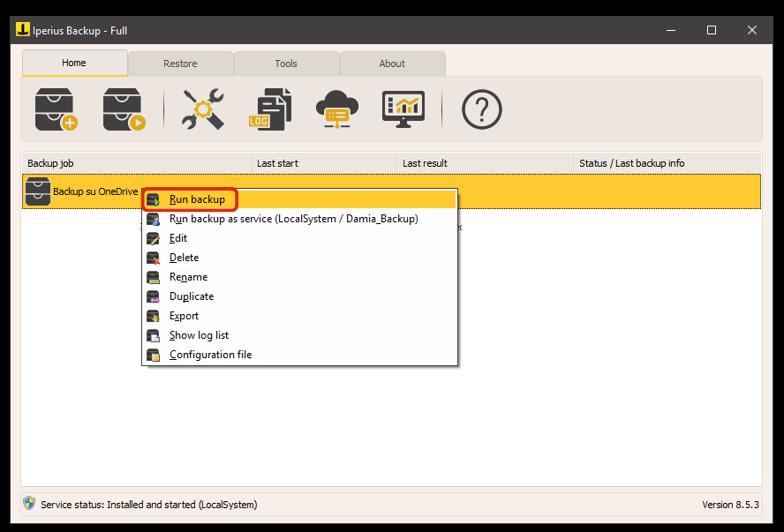Viewport: 784px width, 532px height.
Task: Close the Iperius Backup window
Action: [752, 30]
